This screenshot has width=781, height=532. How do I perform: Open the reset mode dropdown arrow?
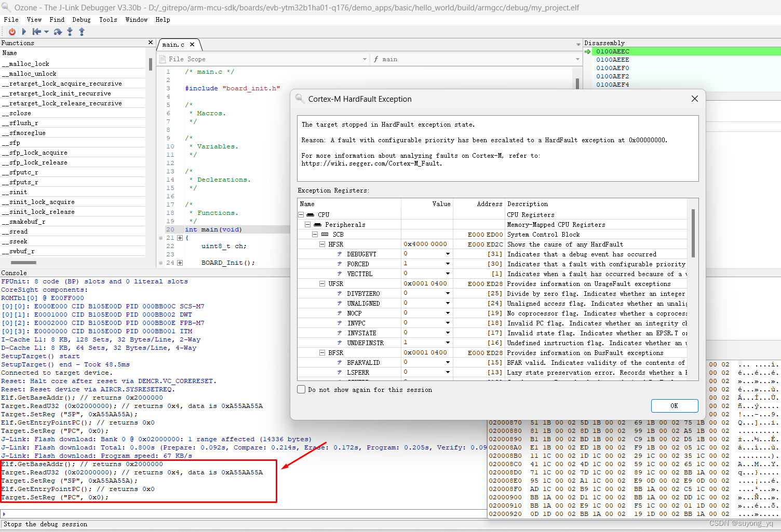point(47,32)
